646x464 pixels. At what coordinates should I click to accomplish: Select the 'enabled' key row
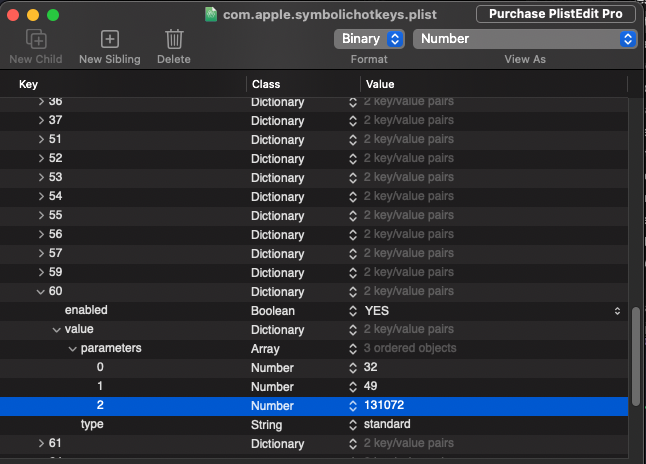tap(86, 310)
